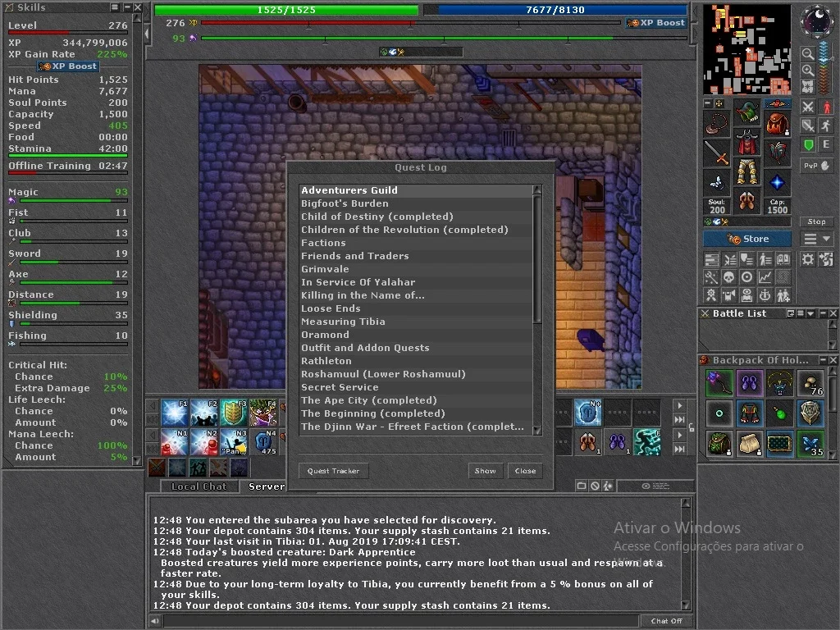Open the magic wand spells icon

[711, 277]
